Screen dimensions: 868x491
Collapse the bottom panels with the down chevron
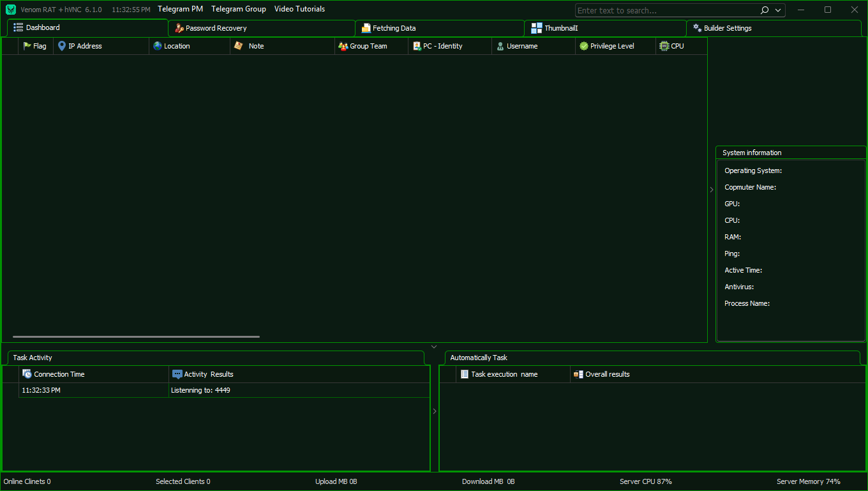coord(434,347)
